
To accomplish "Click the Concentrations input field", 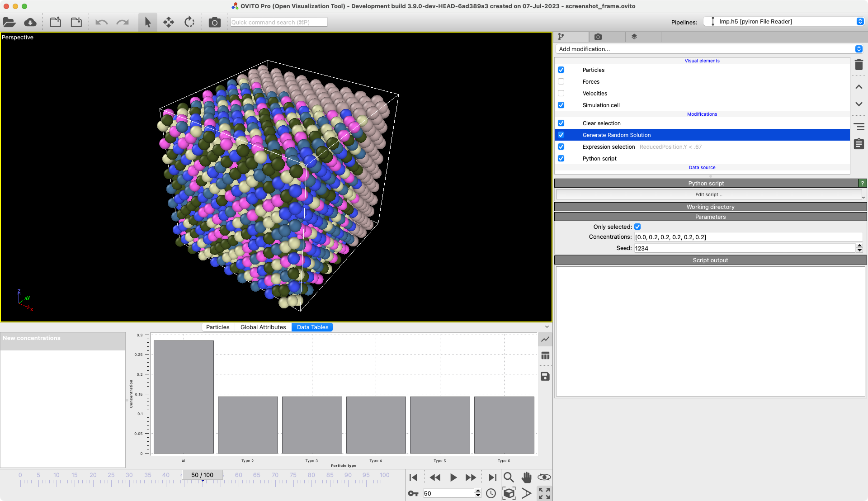I will [748, 237].
